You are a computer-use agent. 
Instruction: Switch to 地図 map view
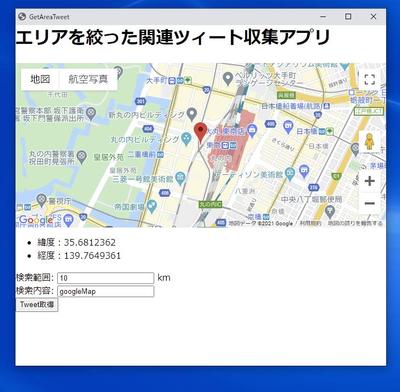coord(40,79)
